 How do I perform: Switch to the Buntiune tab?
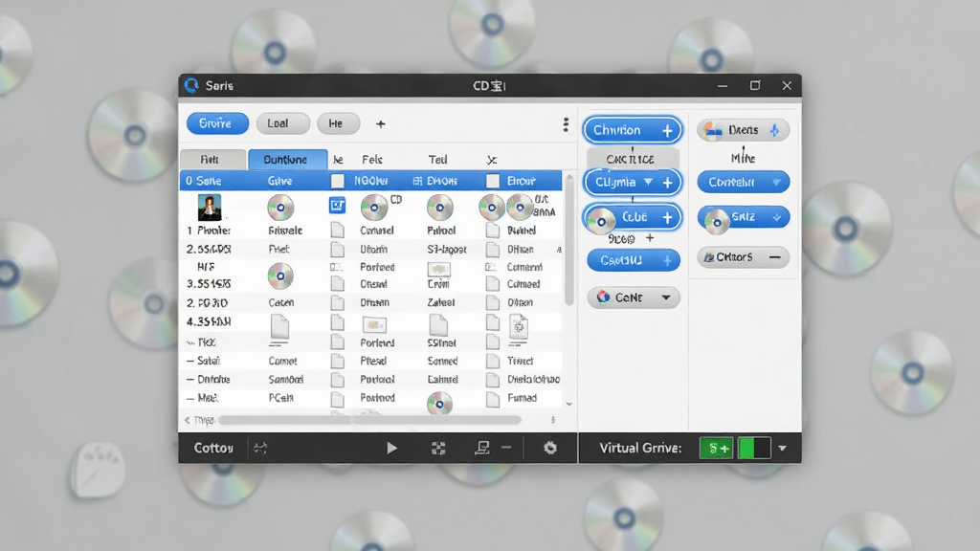coord(287,160)
